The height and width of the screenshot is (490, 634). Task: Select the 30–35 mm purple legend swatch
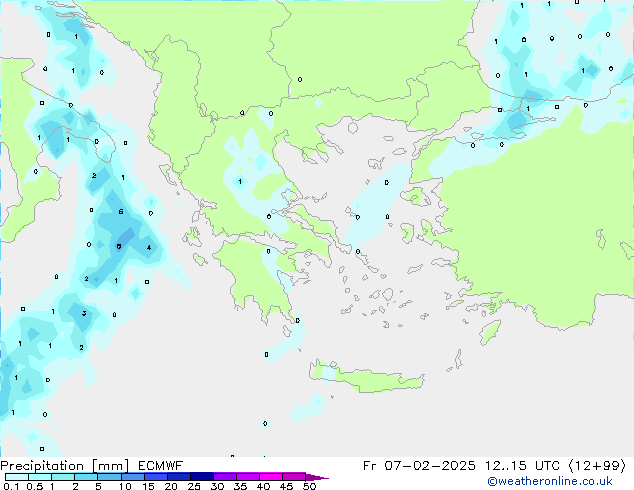(225, 477)
